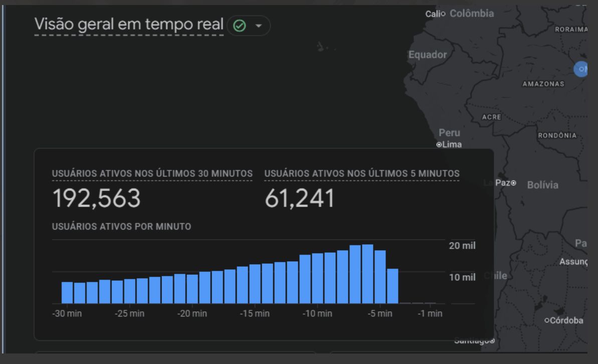Click the Lima city marker on the map
The height and width of the screenshot is (364, 598).
coord(439,145)
